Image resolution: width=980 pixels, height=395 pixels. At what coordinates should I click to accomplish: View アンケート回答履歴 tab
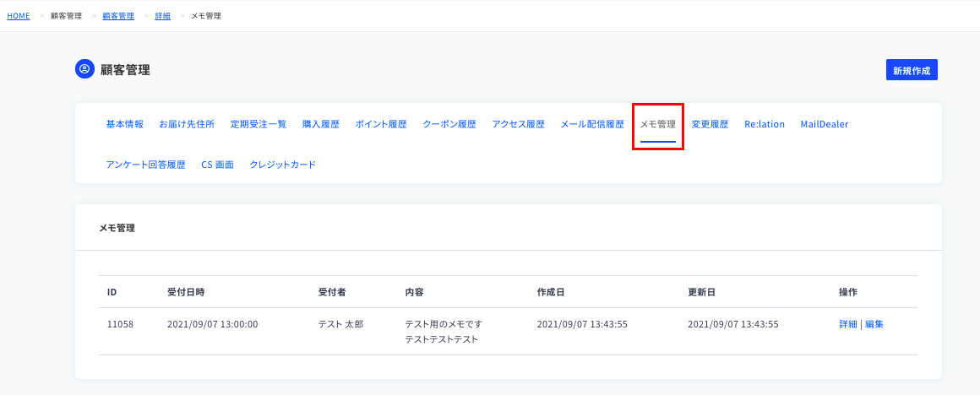145,165
